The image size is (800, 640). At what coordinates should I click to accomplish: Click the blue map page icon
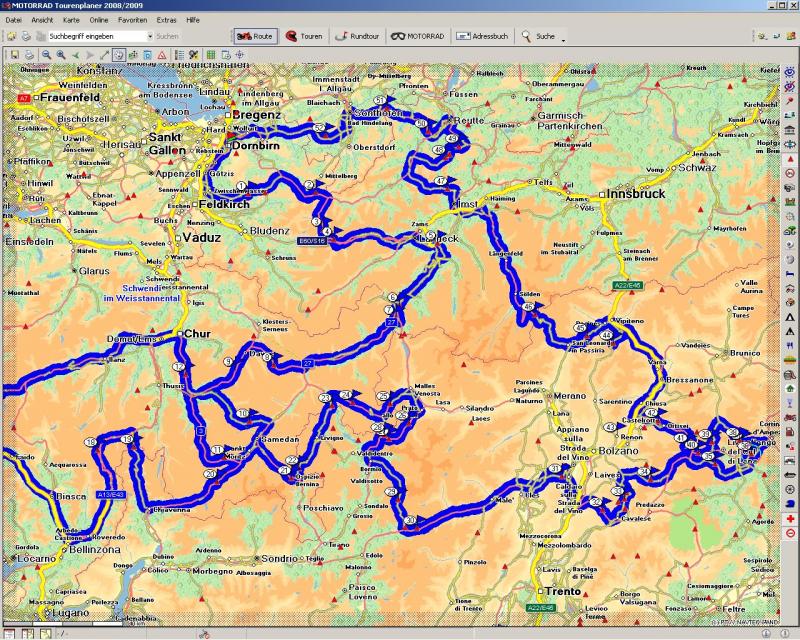147,55
